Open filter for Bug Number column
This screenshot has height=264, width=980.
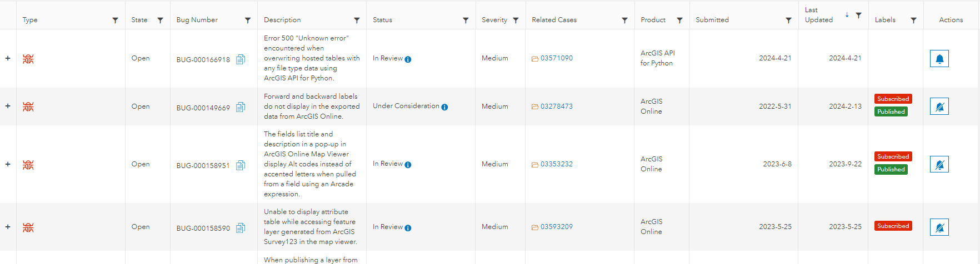(x=248, y=21)
